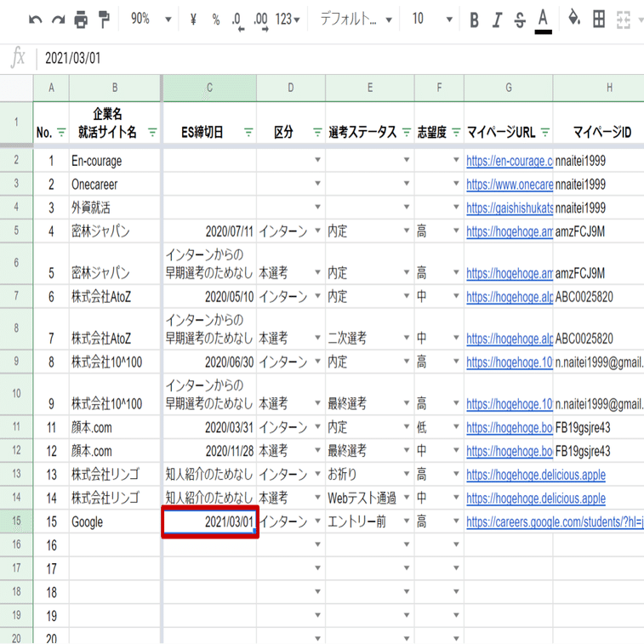Toggle italic formatting
644x644 pixels.
(x=497, y=20)
